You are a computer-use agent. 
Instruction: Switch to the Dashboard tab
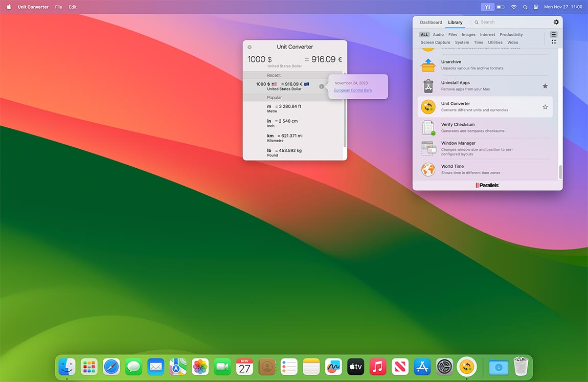(x=431, y=23)
